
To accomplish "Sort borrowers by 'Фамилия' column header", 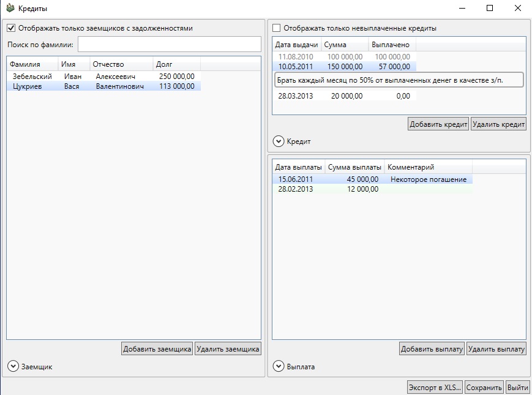I will point(32,64).
